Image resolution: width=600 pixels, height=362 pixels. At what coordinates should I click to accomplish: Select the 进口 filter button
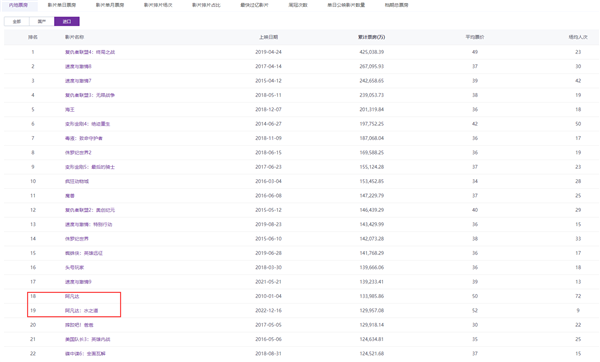tap(67, 21)
